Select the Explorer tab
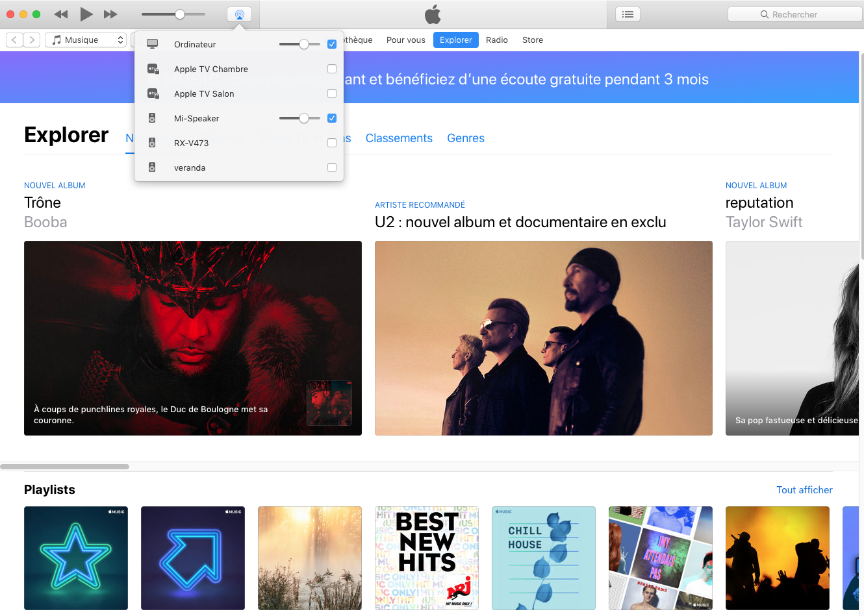This screenshot has height=616, width=864. tap(456, 40)
